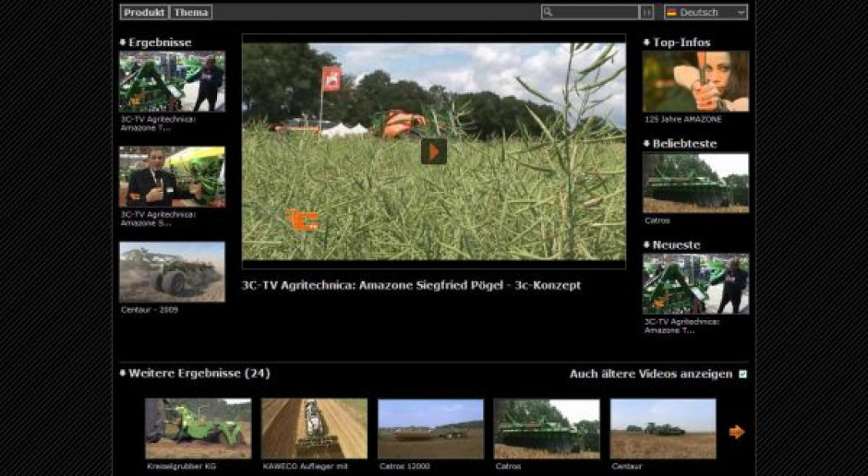Open the Centaur thumbnail in Weitere Ergebnisse
868x476 pixels.
pyautogui.click(x=663, y=428)
